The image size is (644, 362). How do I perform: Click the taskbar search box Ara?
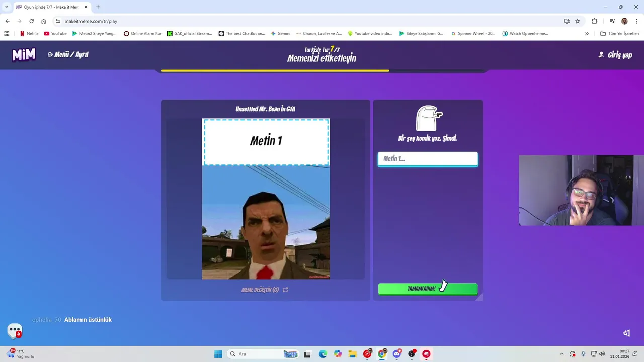point(264,354)
